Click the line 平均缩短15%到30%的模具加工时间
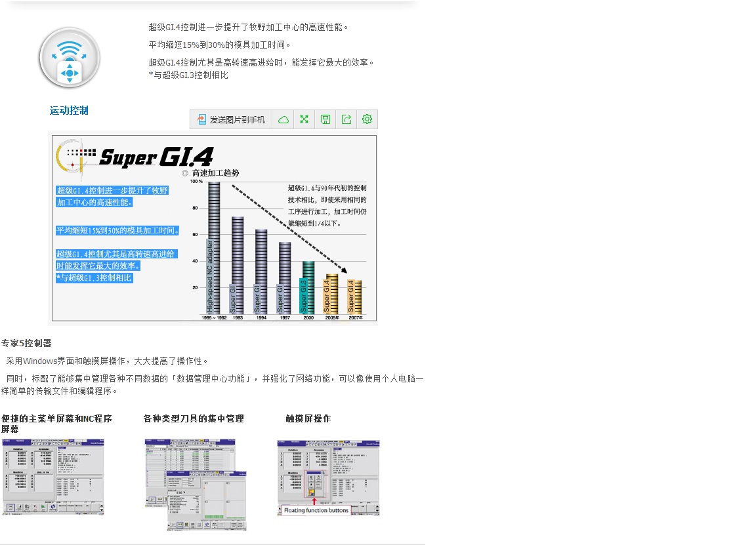 coord(219,45)
